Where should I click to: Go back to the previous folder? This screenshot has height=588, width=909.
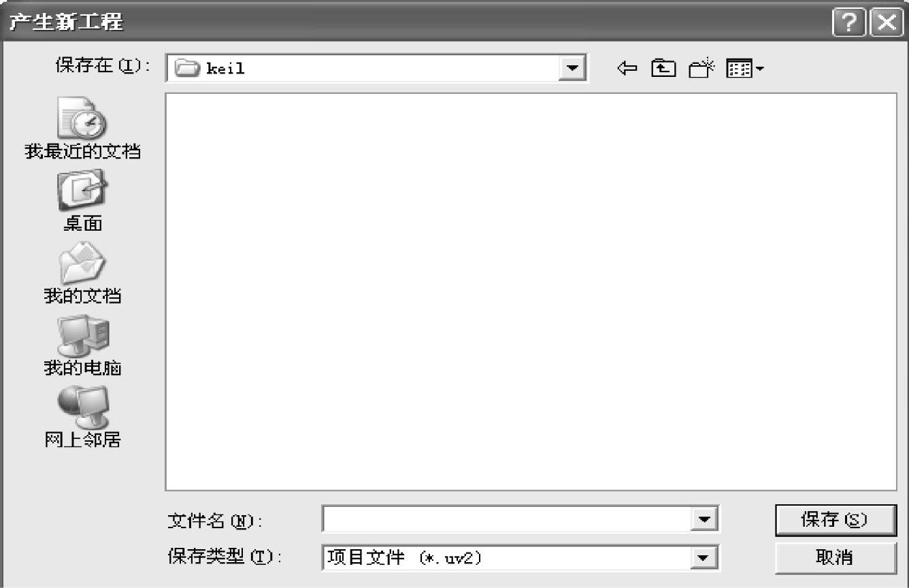(x=627, y=68)
